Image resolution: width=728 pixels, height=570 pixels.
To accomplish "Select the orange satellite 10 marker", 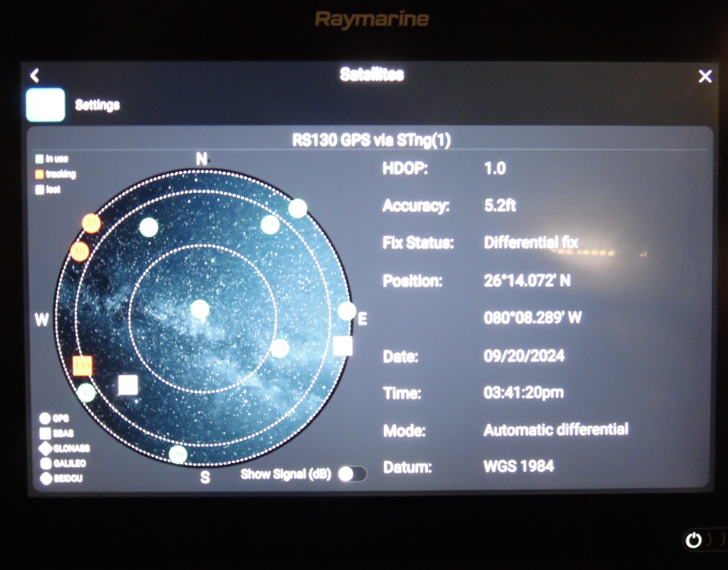I will click(80, 250).
